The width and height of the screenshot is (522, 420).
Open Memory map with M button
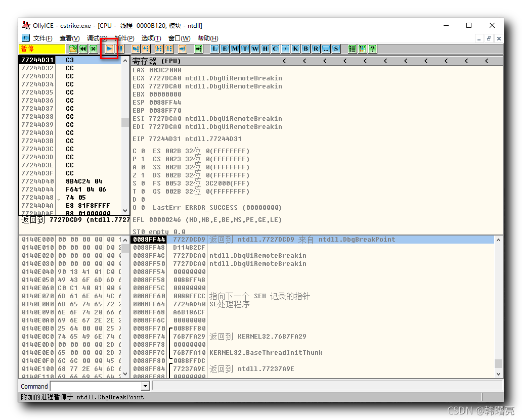[235, 49]
